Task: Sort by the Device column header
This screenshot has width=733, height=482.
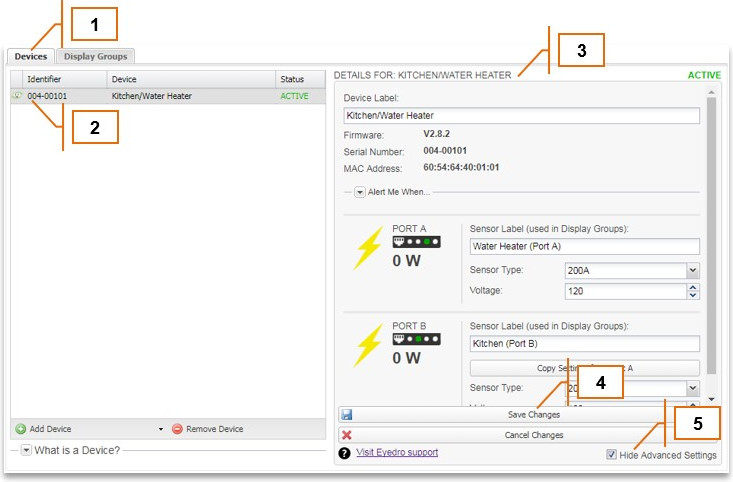Action: 191,79
